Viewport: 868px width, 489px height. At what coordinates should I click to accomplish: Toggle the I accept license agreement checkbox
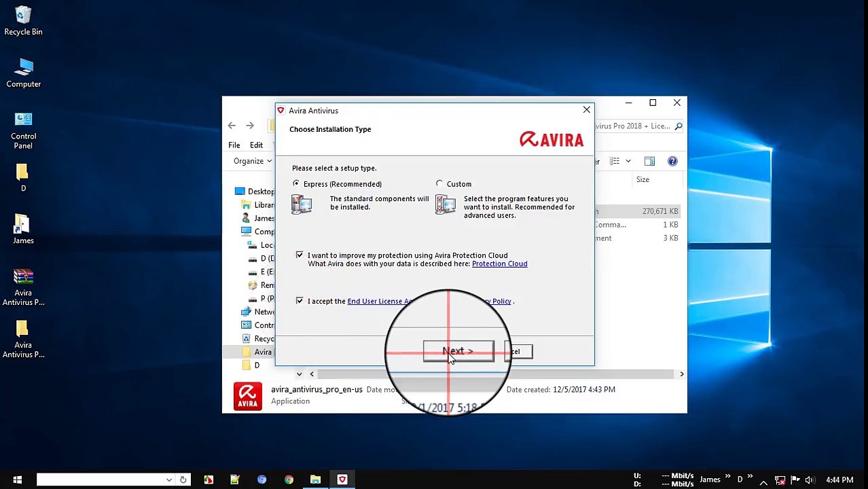[x=300, y=300]
